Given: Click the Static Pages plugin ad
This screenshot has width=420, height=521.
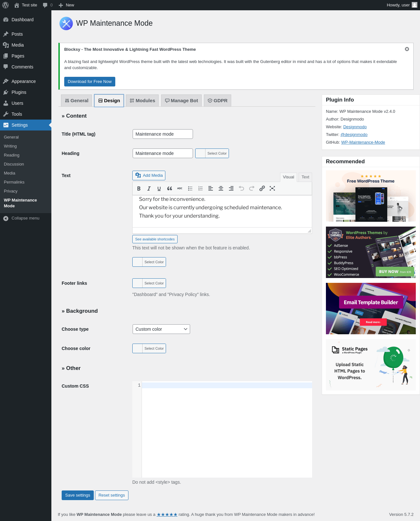Looking at the screenshot, I should coord(371,365).
